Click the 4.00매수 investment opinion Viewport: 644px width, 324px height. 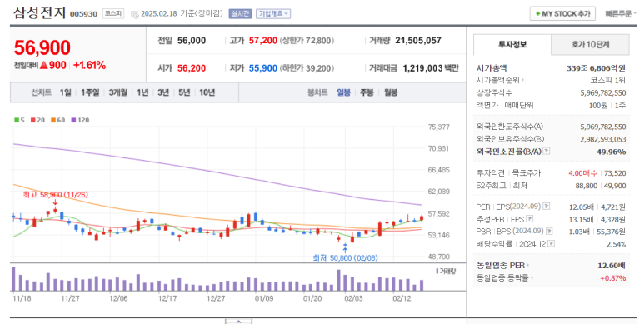pyautogui.click(x=583, y=173)
